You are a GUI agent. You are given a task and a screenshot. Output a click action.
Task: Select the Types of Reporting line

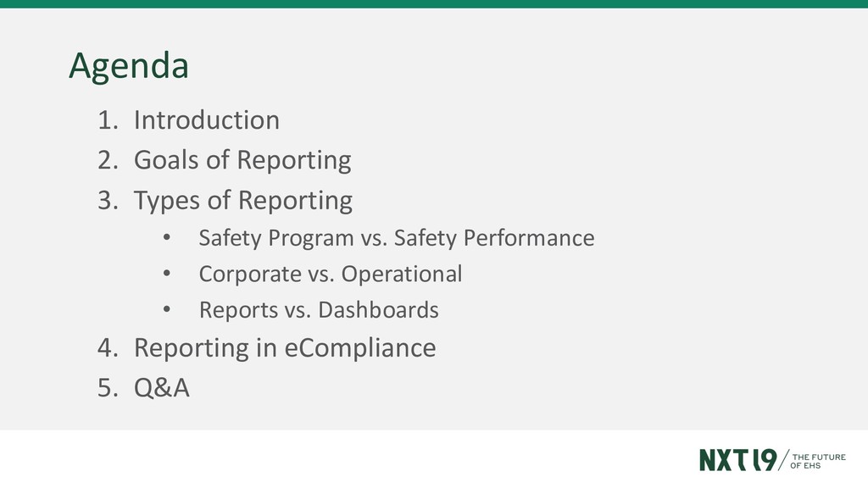[x=243, y=200]
